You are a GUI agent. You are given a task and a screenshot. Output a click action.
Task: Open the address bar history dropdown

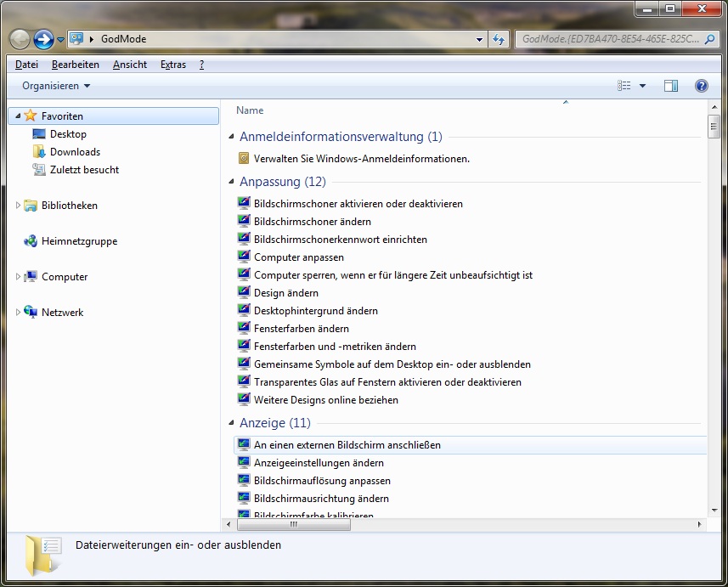point(480,39)
